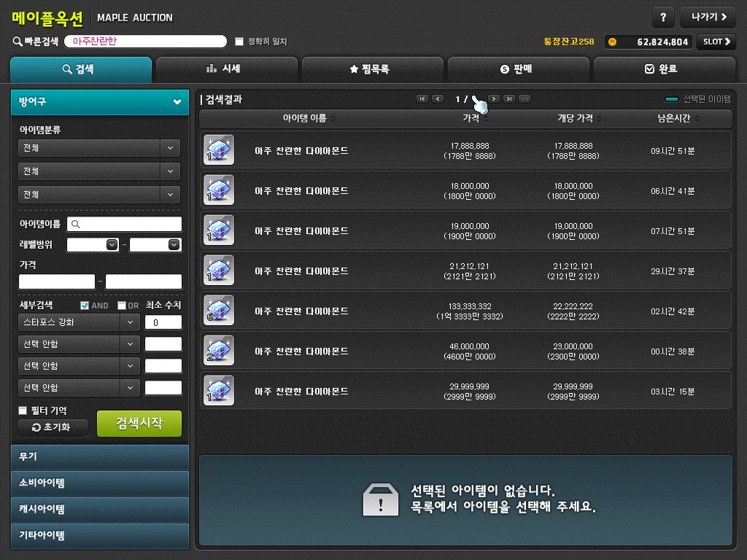This screenshot has width=747, height=560.
Task: Open the second 아이템분류 전체 dropdown
Action: tap(99, 171)
